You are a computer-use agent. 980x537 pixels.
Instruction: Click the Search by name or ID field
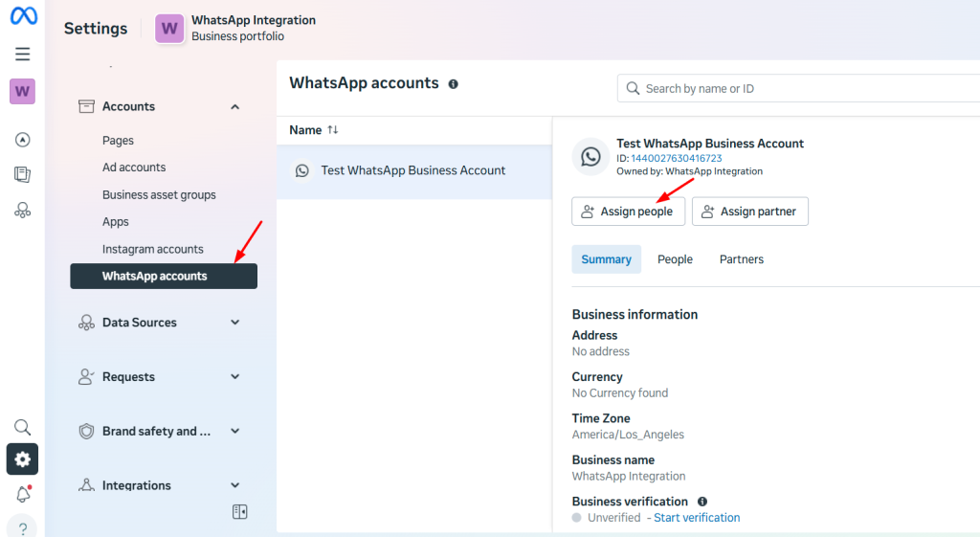pyautogui.click(x=804, y=88)
